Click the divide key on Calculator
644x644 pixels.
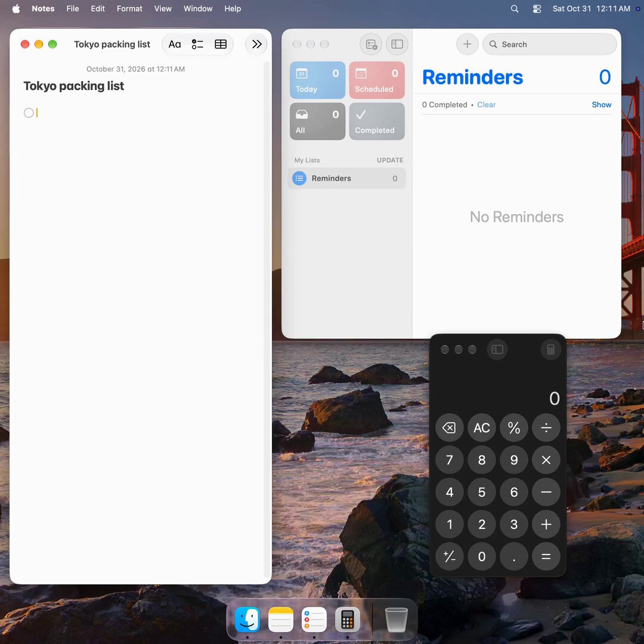(x=546, y=428)
